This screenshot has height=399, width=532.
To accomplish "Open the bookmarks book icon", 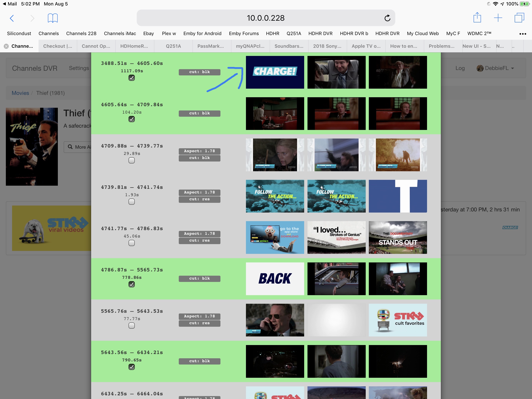I will pos(53,18).
